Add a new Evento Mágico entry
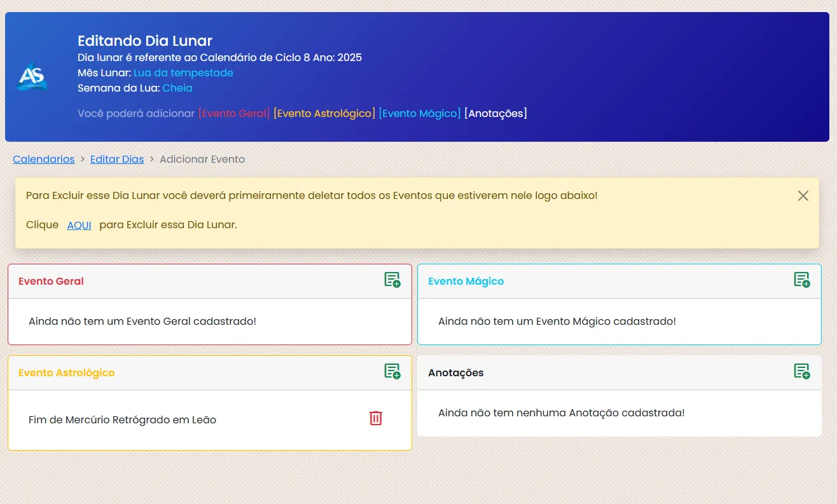Image resolution: width=837 pixels, height=504 pixels. (x=801, y=280)
